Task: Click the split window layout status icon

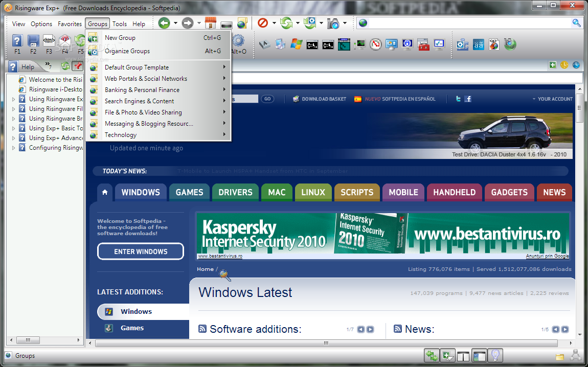Action: tap(464, 355)
